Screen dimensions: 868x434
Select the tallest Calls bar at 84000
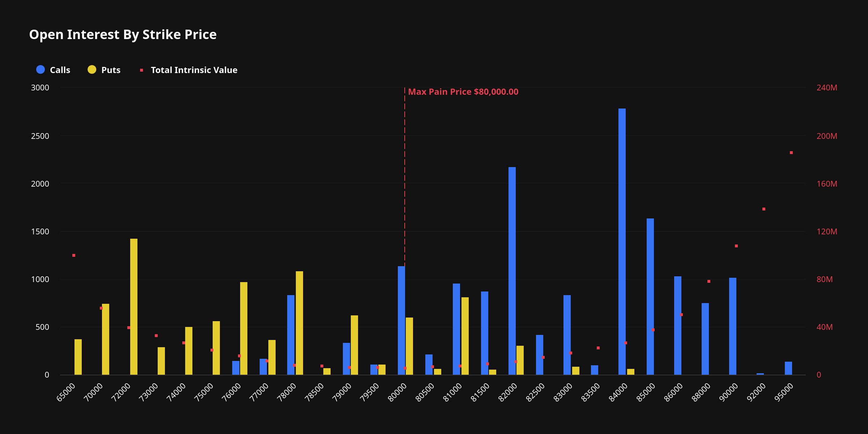click(622, 242)
